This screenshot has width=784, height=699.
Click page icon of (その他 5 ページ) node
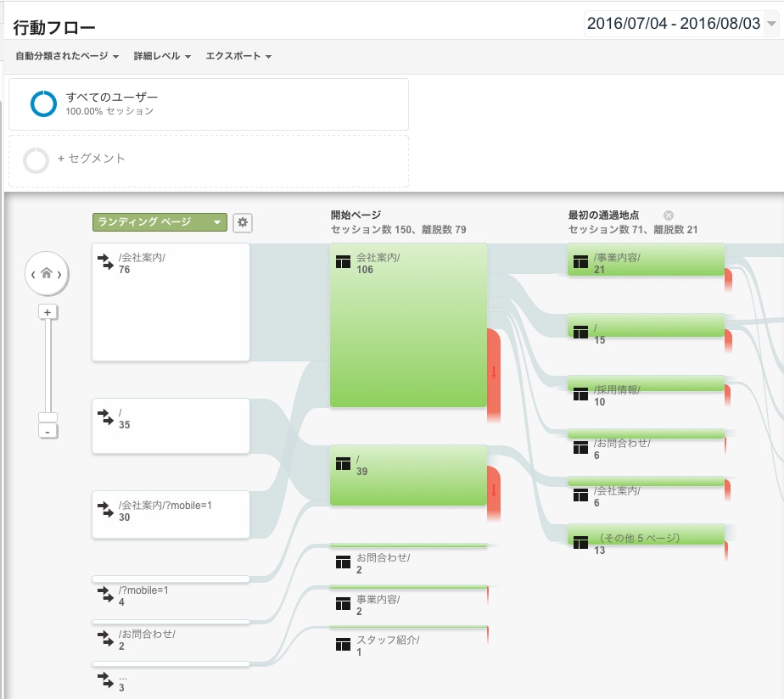coord(580,542)
